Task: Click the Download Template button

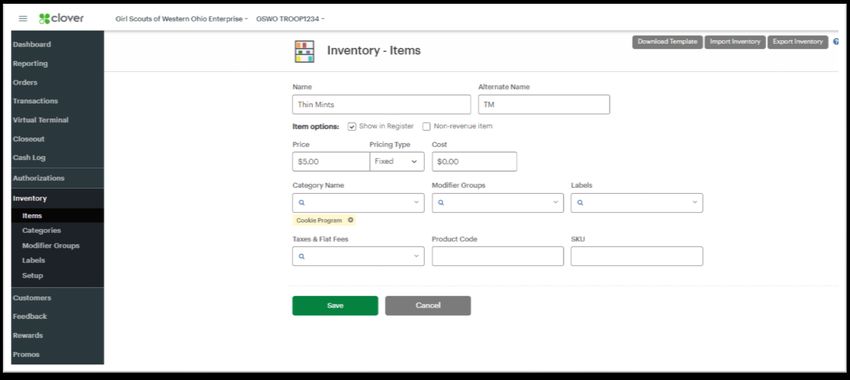Action: point(667,42)
